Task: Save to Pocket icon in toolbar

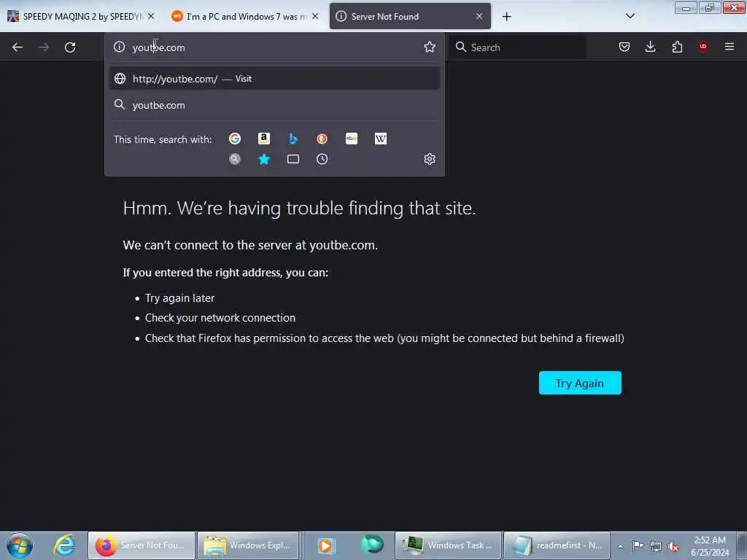Action: [x=624, y=47]
